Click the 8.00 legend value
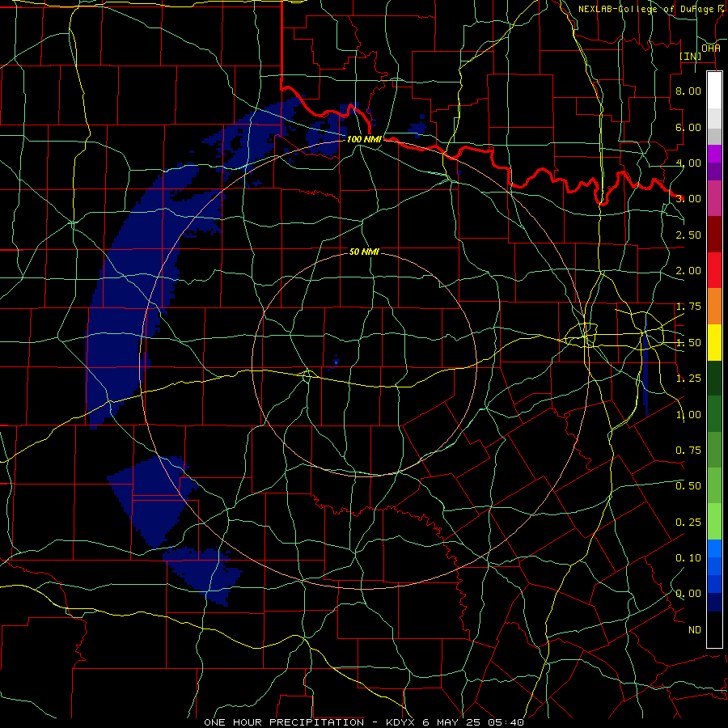The image size is (728, 728). point(688,91)
